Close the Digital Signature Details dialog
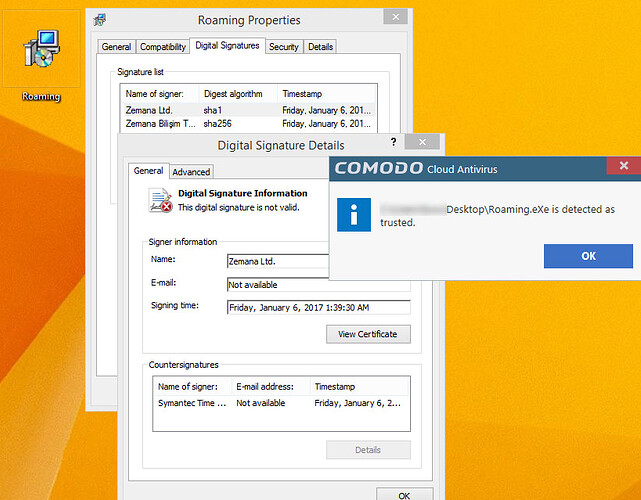Viewport: 641px width, 500px height. (x=422, y=142)
